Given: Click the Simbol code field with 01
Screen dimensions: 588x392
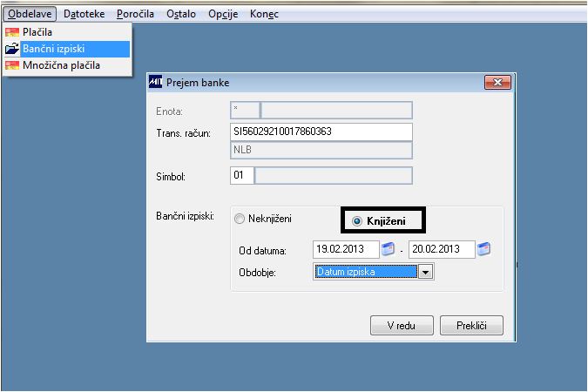Looking at the screenshot, I should tap(242, 175).
